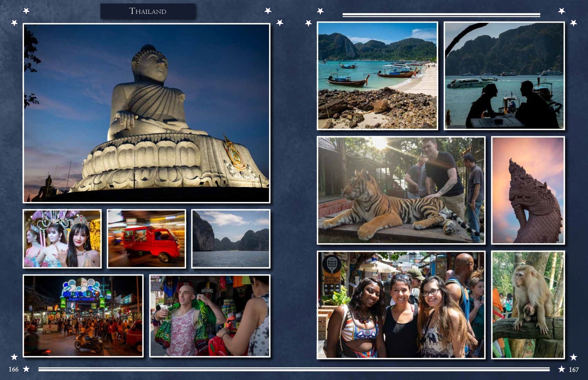
Task: Click the white line above right page
Action: click(x=441, y=14)
